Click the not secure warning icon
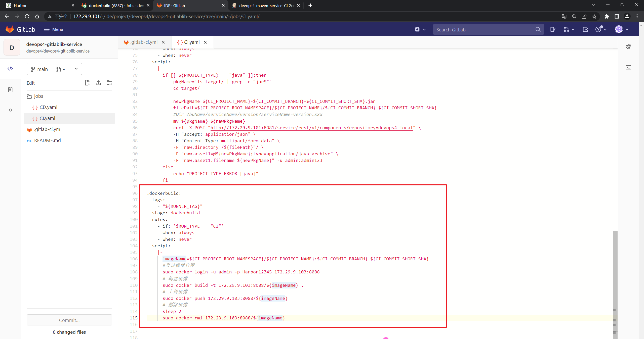Image resolution: width=644 pixels, height=339 pixels. (50, 16)
